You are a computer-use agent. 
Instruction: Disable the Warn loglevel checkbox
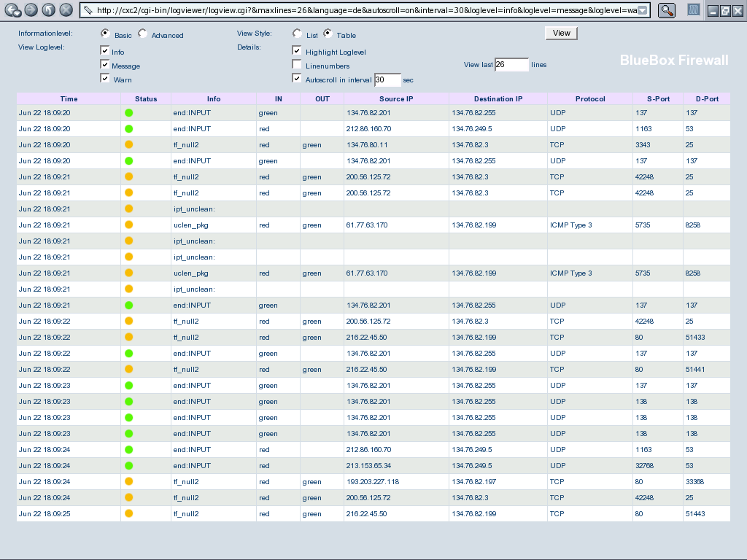[105, 79]
